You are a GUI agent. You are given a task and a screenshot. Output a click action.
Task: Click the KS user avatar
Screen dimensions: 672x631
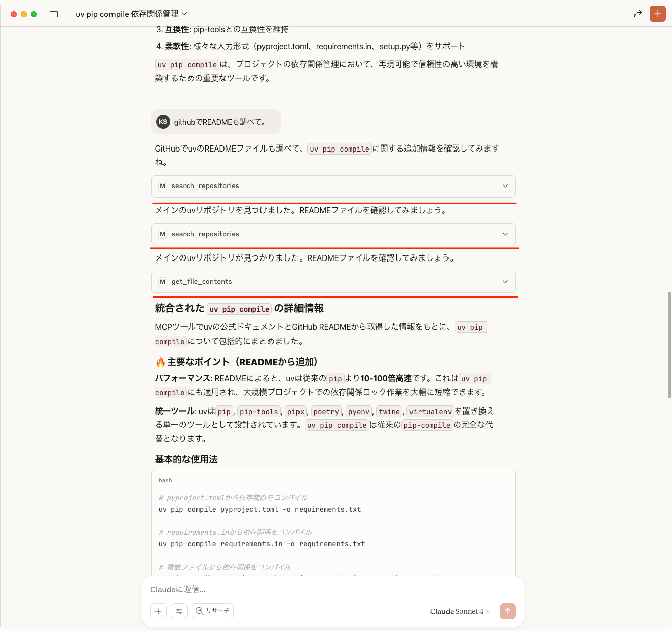coord(163,122)
